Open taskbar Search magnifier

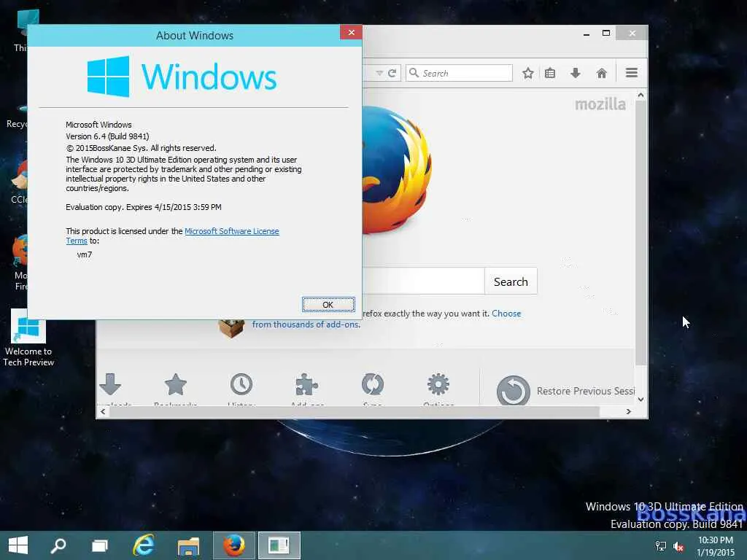tap(58, 545)
